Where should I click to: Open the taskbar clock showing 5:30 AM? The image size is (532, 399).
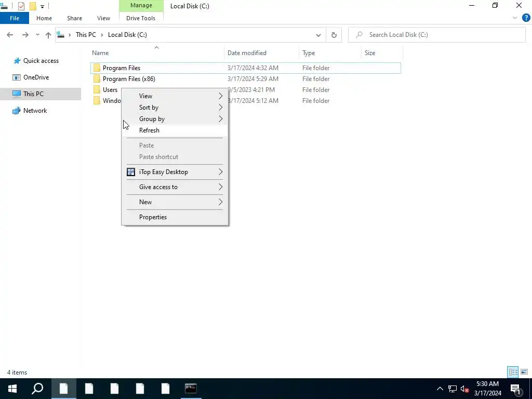(x=487, y=389)
